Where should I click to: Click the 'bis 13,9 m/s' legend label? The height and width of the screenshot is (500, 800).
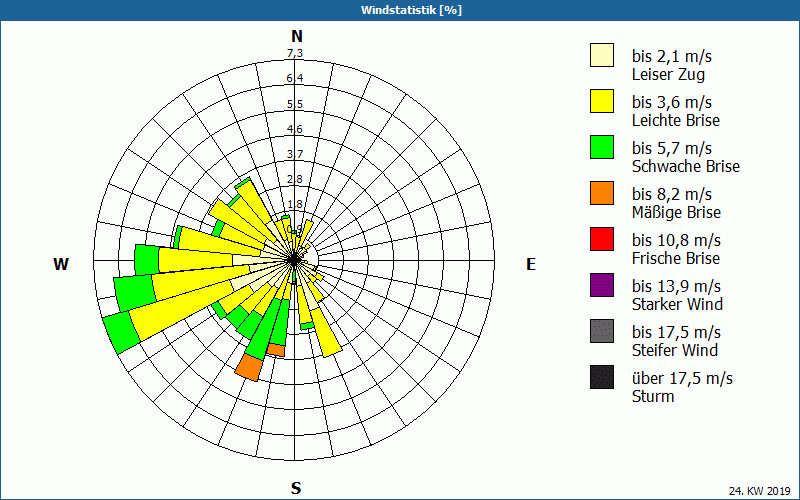click(676, 286)
